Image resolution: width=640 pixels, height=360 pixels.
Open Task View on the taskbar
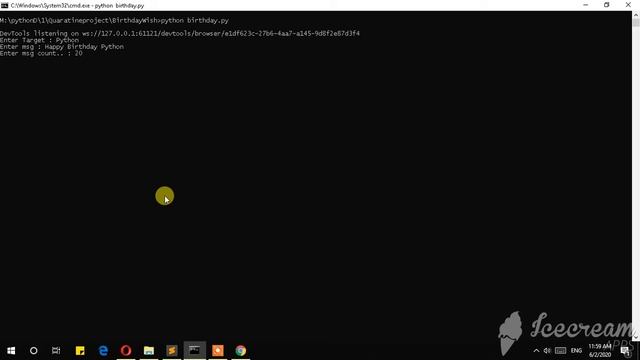56,350
